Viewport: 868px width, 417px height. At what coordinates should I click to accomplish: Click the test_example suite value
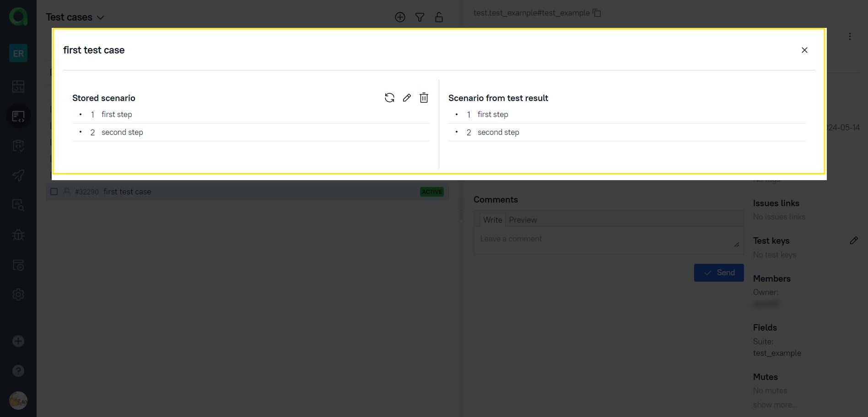coord(777,353)
